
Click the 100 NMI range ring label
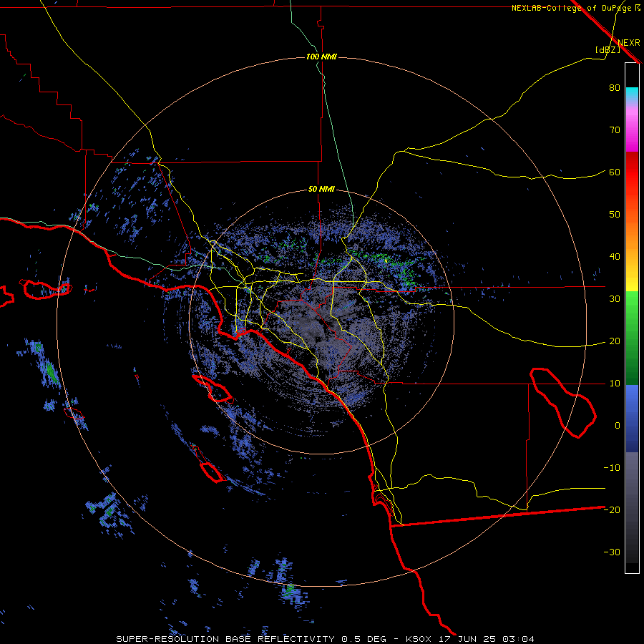[x=321, y=57]
